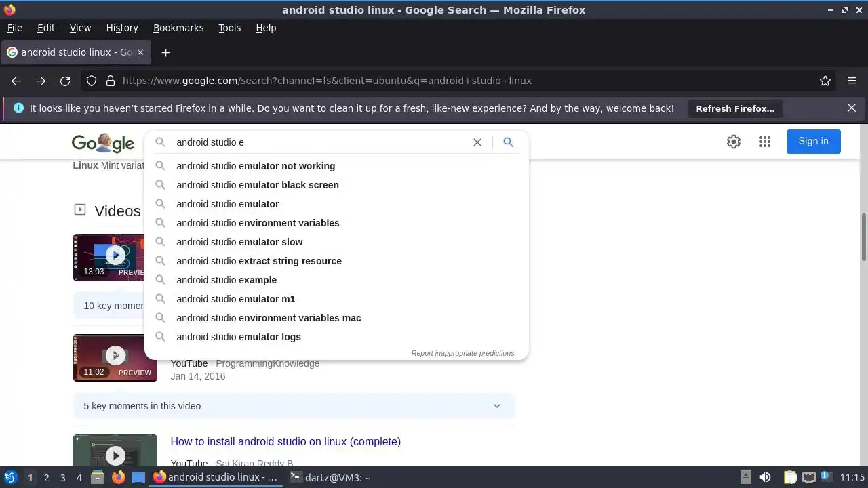Image resolution: width=868 pixels, height=488 pixels.
Task: Select 'android studio emulator m1' suggestion
Action: (336, 299)
